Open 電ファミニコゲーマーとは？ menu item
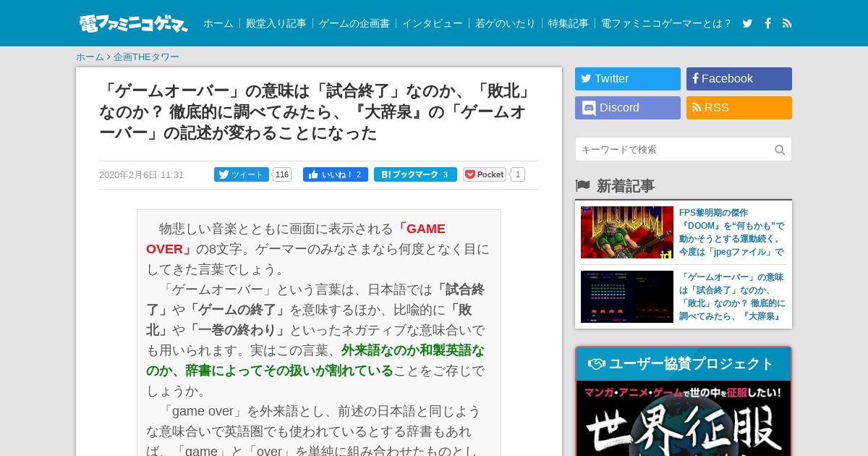 point(666,23)
